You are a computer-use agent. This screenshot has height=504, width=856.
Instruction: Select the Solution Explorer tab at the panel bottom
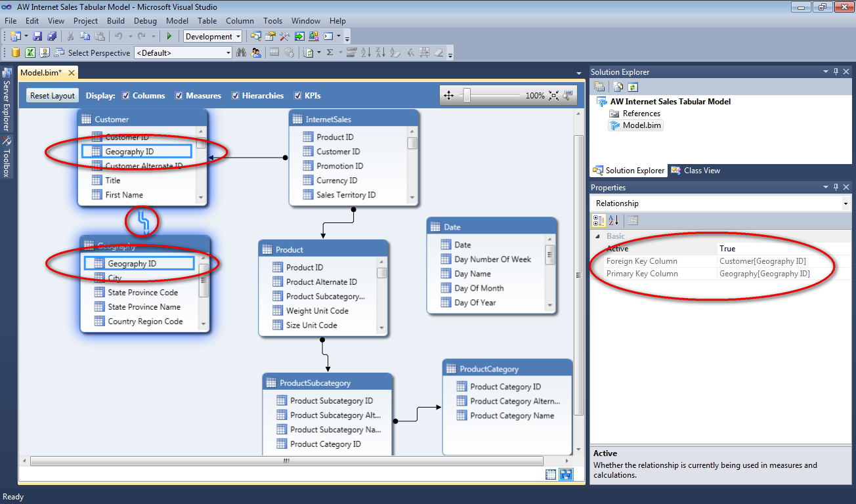point(628,171)
